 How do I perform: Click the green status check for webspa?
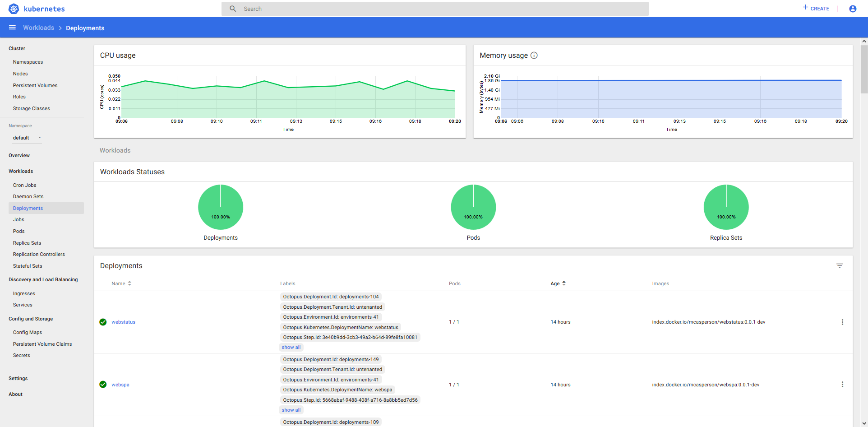click(103, 385)
